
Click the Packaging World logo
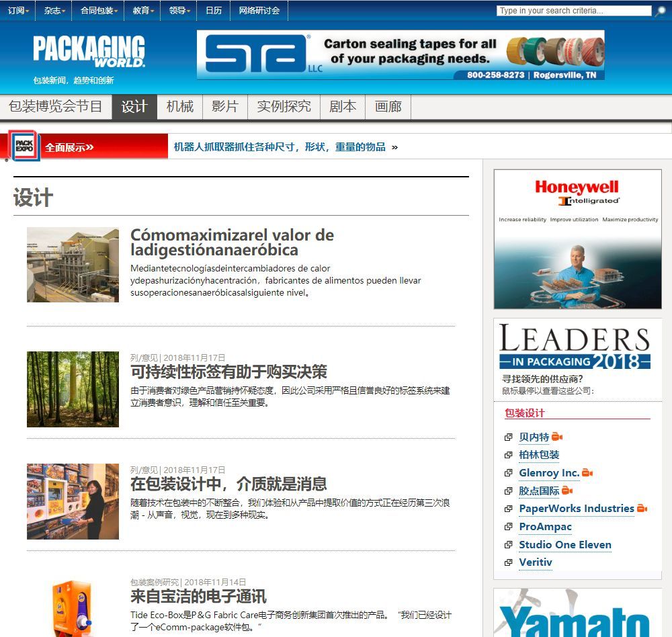pyautogui.click(x=89, y=52)
